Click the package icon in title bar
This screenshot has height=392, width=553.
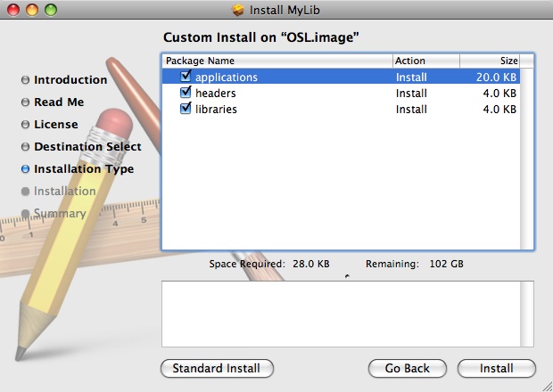(x=237, y=11)
